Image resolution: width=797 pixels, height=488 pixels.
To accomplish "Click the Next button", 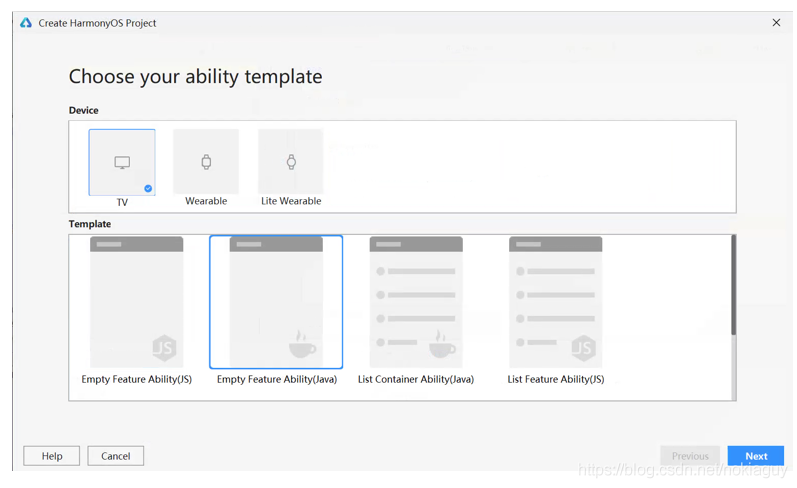I will tap(756, 456).
